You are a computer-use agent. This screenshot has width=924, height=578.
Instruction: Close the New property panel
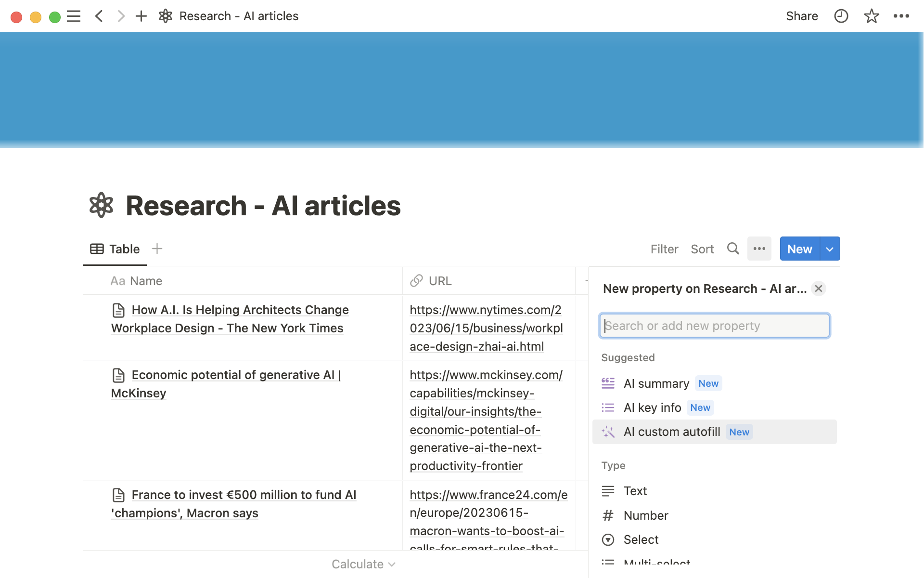[818, 289]
